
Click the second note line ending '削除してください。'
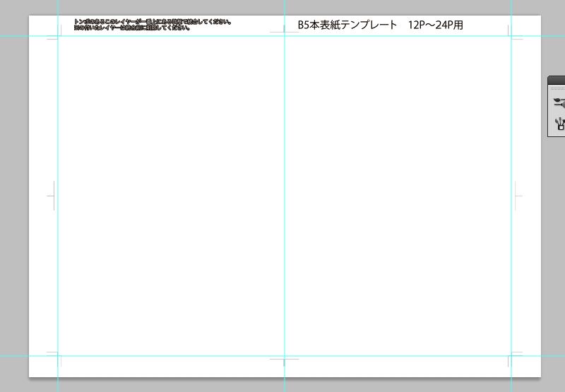click(132, 28)
